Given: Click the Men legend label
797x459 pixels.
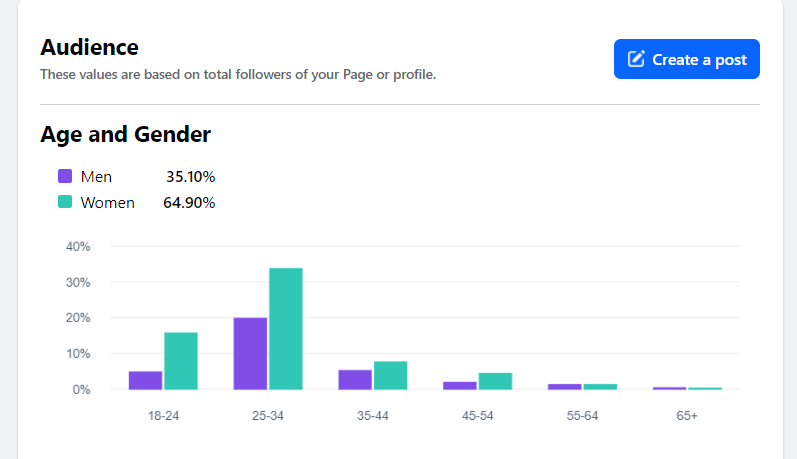Looking at the screenshot, I should pyautogui.click(x=96, y=177).
